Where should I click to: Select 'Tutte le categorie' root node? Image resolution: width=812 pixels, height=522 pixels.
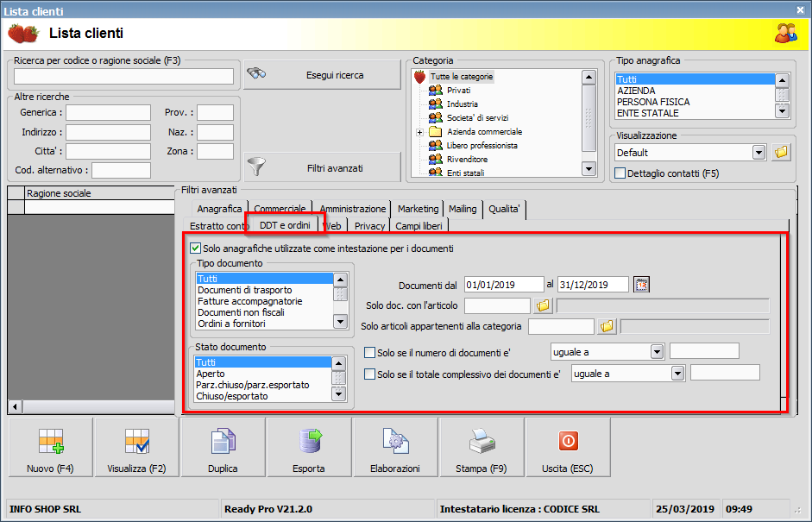[x=462, y=77]
